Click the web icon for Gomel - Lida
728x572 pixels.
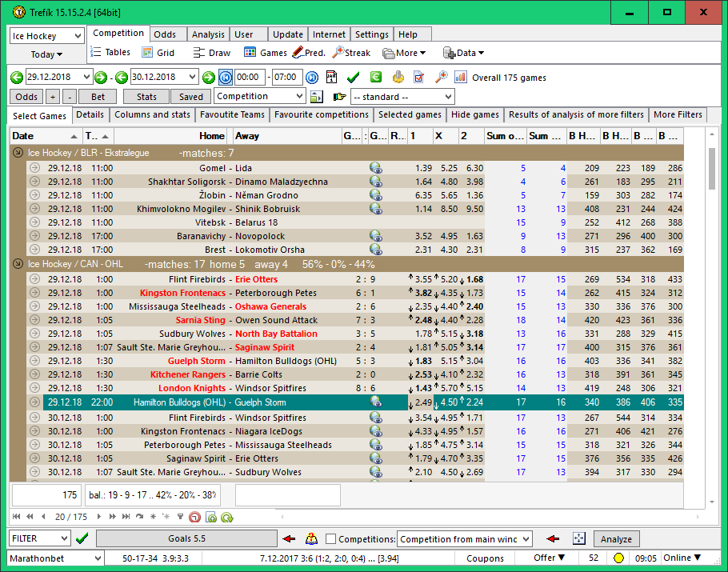coord(375,168)
